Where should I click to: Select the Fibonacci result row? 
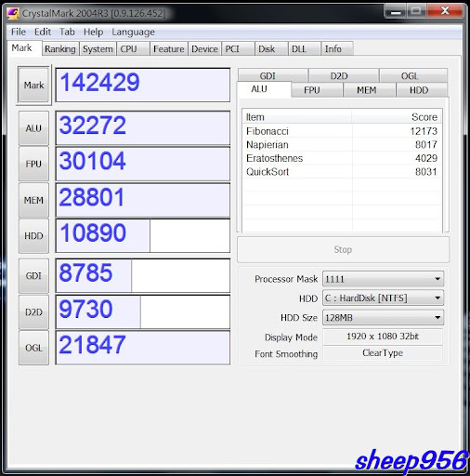tap(342, 131)
